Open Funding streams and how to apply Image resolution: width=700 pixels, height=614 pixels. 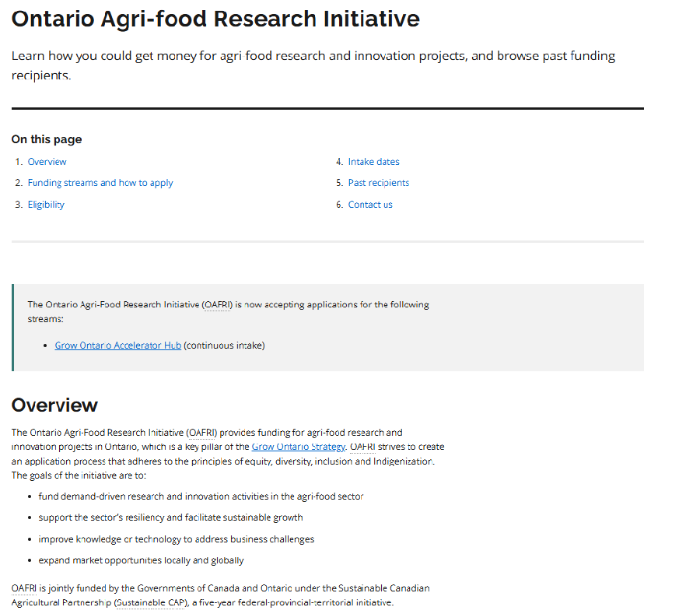pos(100,183)
